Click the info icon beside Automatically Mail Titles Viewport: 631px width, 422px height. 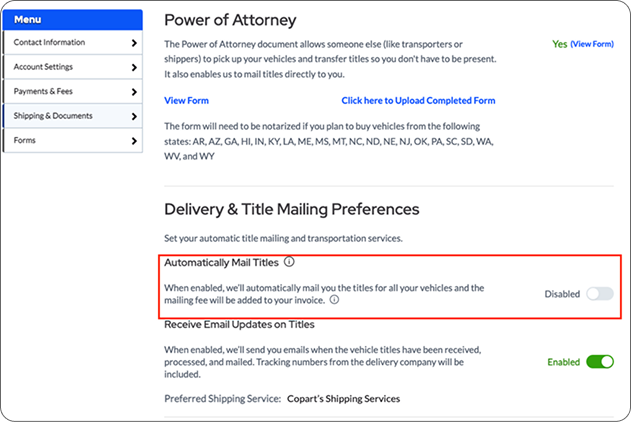click(289, 263)
